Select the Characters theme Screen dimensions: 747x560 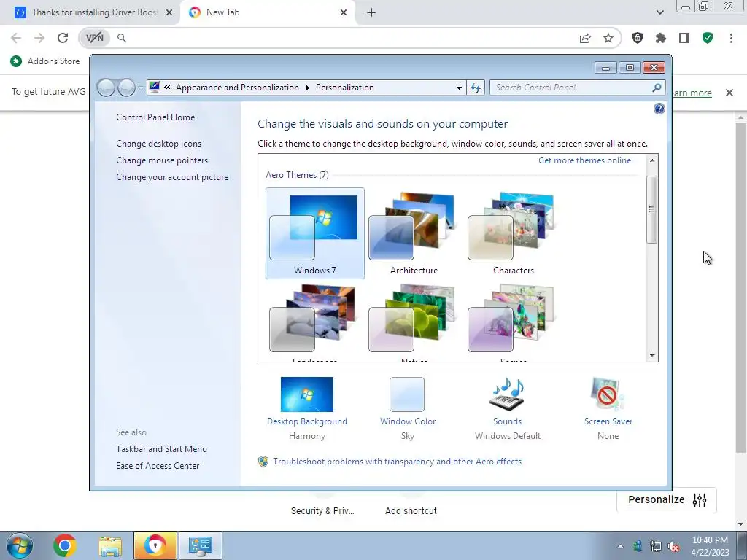coord(513,233)
